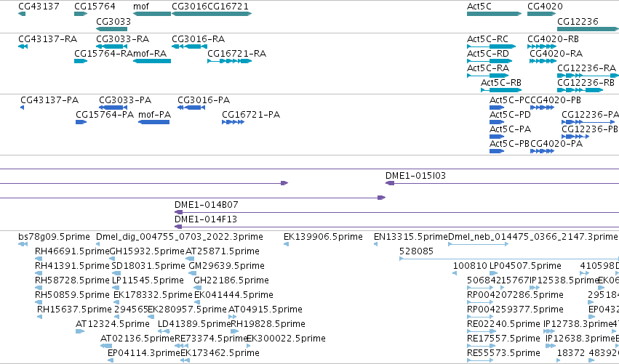Select the mof gene arrow glyph
The width and height of the screenshot is (619, 364).
click(x=152, y=14)
